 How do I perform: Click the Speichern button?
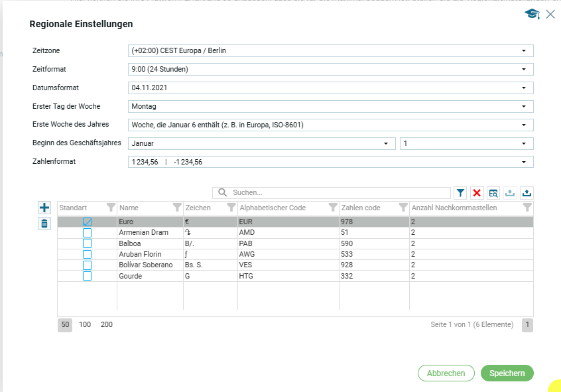507,373
